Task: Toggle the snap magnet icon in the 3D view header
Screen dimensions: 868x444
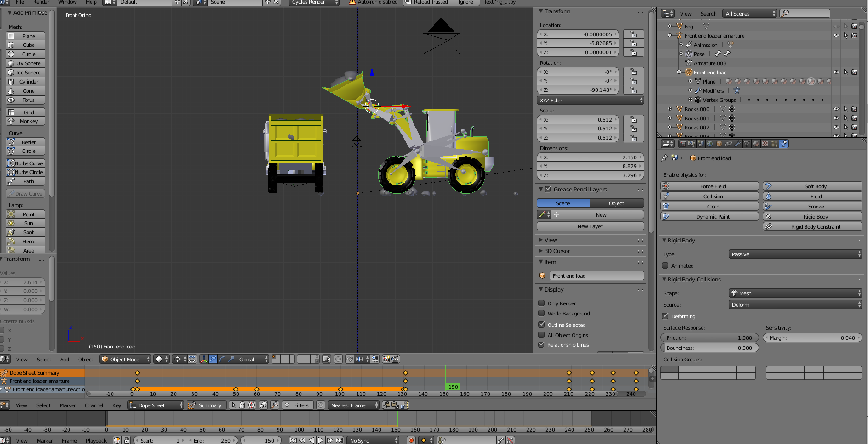Action: 350,359
